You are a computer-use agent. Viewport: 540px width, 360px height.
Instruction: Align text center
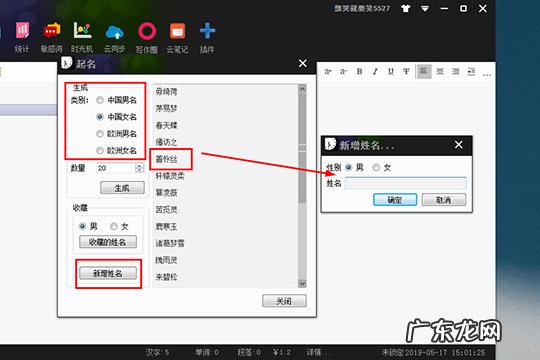pos(440,72)
